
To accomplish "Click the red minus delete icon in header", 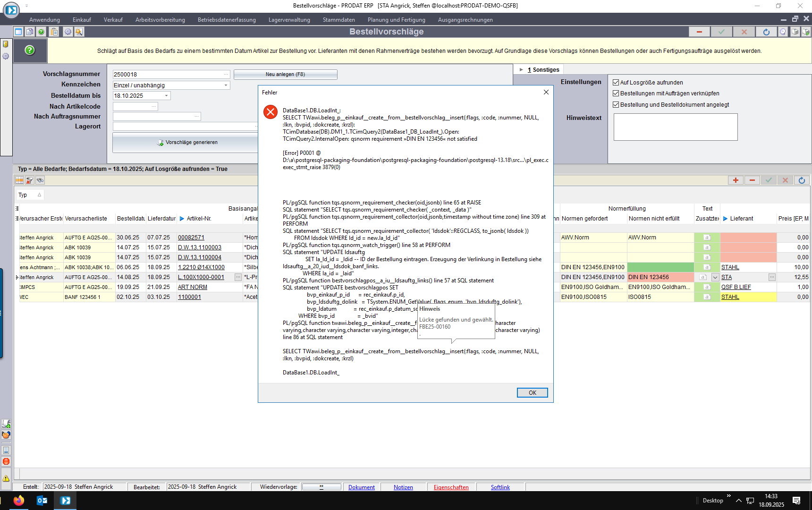I will click(699, 32).
